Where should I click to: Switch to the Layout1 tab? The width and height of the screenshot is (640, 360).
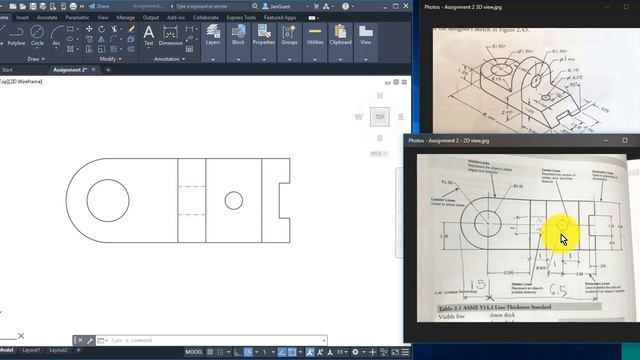(31, 350)
